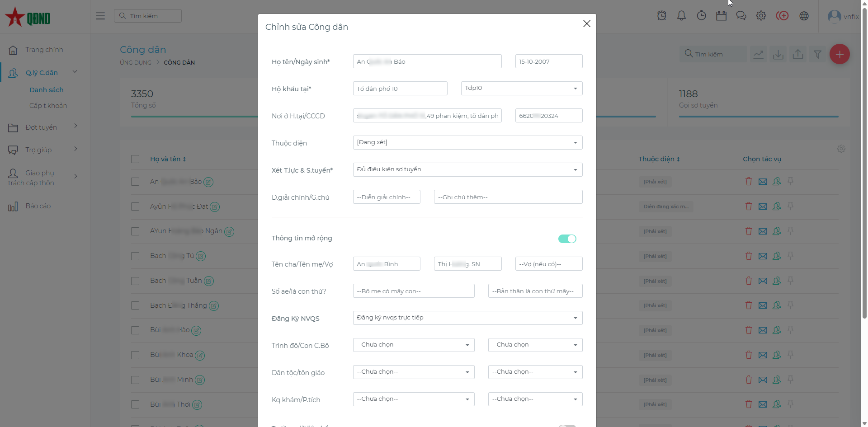Click the chart statistics icon
The width and height of the screenshot is (868, 427).
tap(758, 54)
